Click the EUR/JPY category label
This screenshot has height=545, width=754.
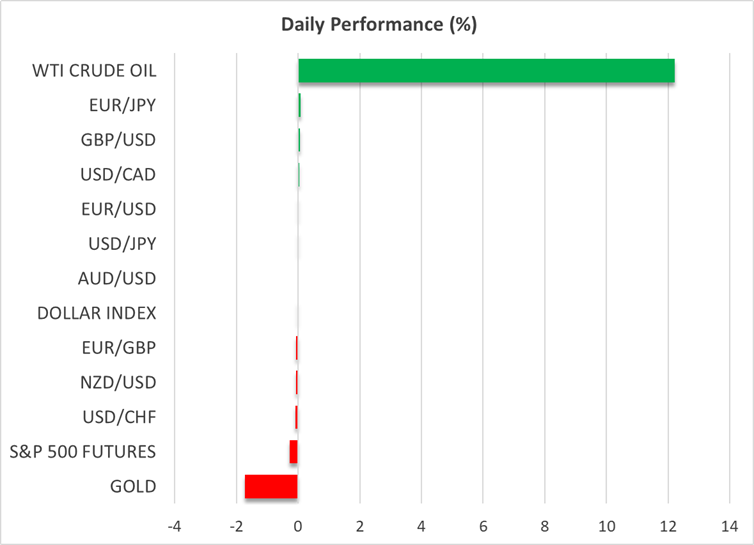pos(123,105)
